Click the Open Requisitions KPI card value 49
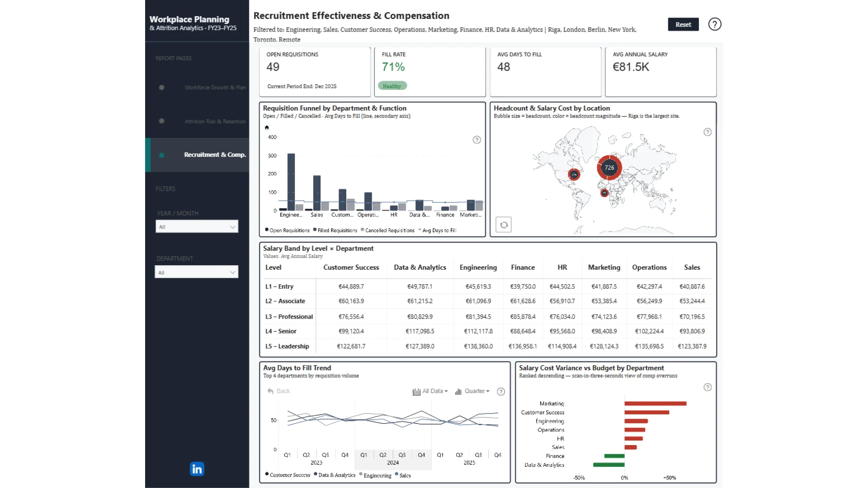Screen dimensions: 868x488 tap(273, 67)
